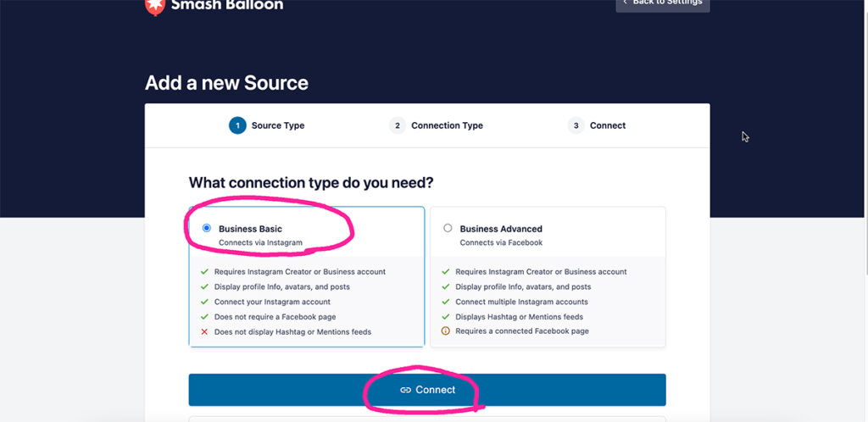Click the "Connects via Instagram" subtitle text
Screen dimensions: 868x422
(x=260, y=243)
